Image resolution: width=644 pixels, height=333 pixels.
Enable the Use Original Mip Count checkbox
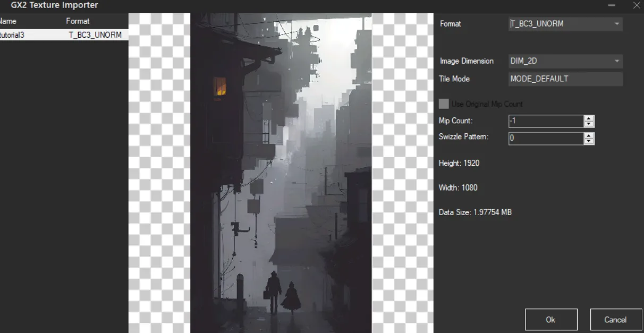(x=444, y=104)
